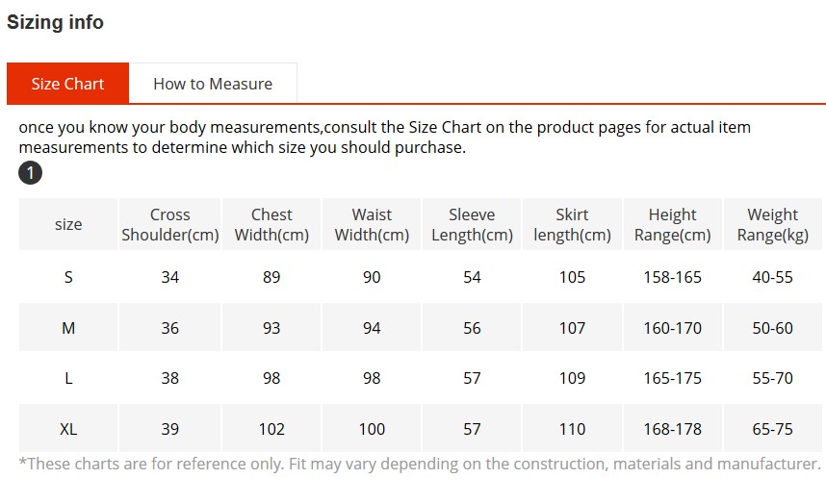Open the Size Chart tab
The width and height of the screenshot is (826, 504).
coord(67,84)
